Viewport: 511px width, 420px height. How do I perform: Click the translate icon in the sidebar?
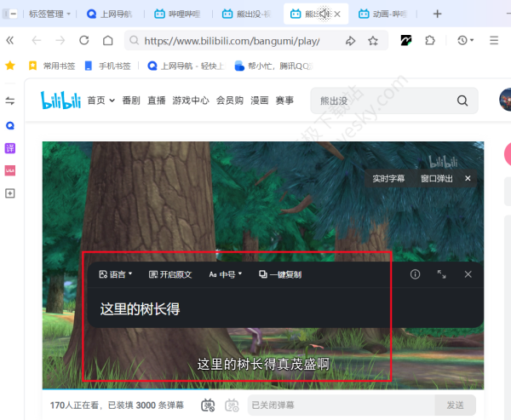pyautogui.click(x=10, y=147)
